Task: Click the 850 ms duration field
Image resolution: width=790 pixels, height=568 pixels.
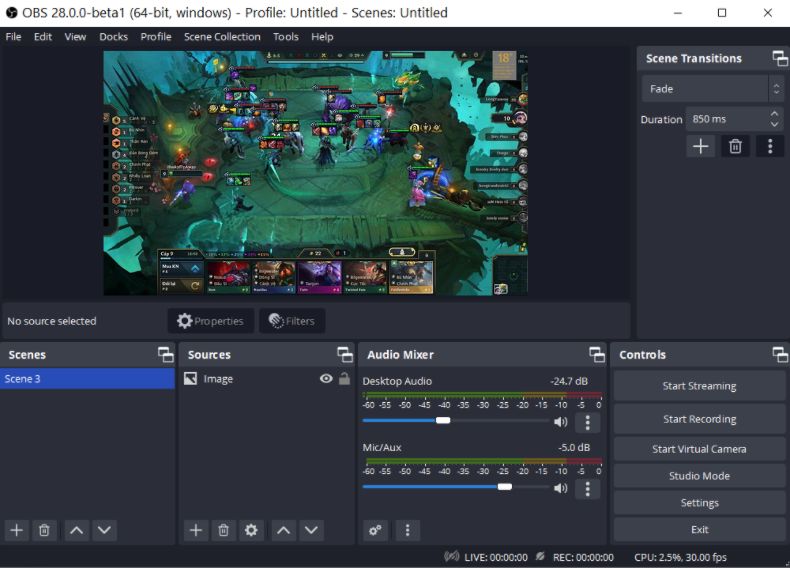Action: pos(726,119)
